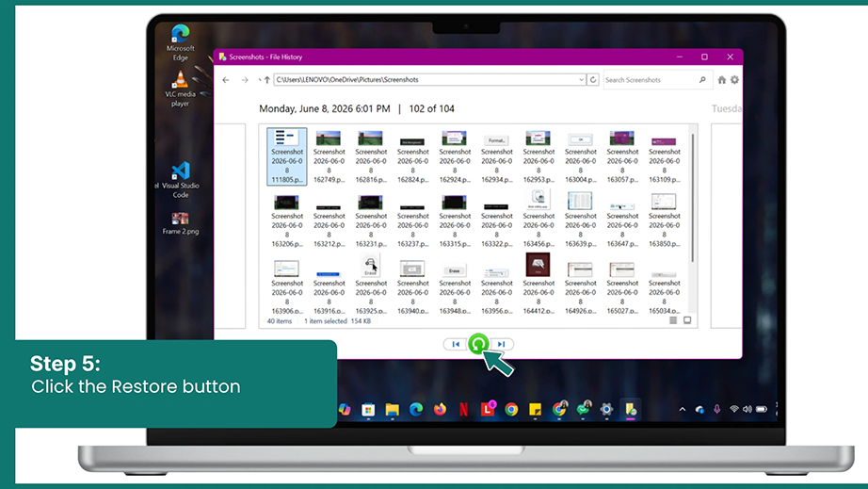
Task: Show hidden tray icons chevron
Action: [x=682, y=409]
